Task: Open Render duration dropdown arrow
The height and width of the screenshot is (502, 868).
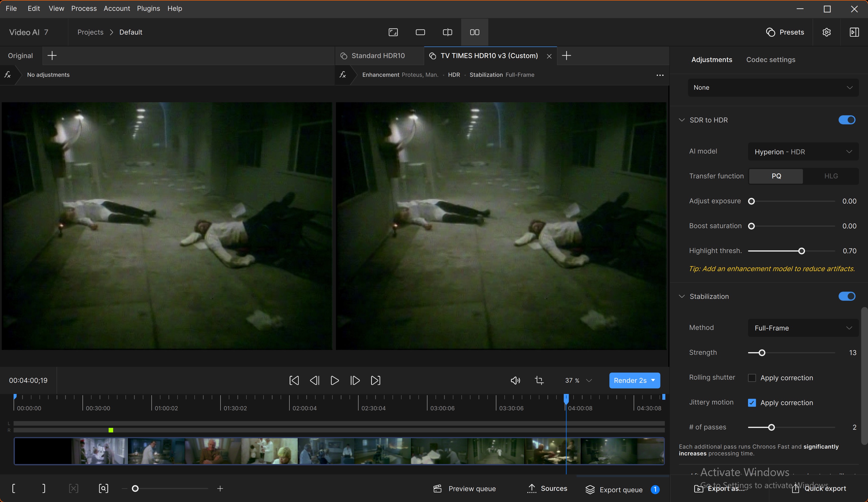Action: 654,380
